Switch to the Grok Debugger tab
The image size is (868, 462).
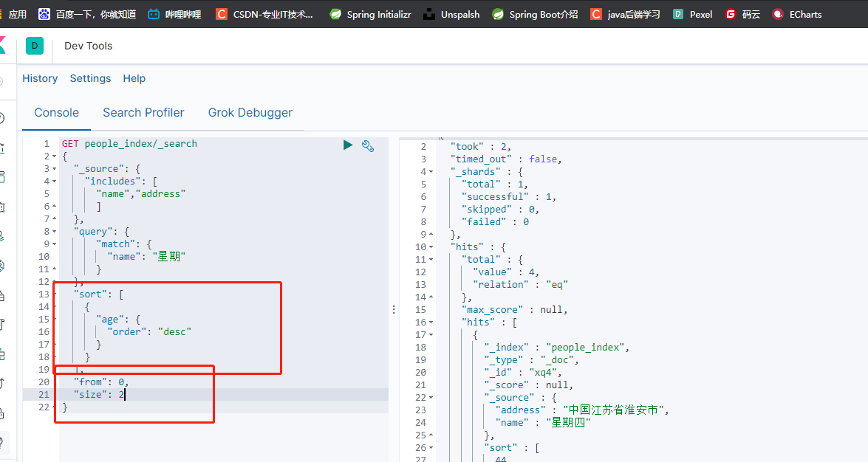click(250, 112)
